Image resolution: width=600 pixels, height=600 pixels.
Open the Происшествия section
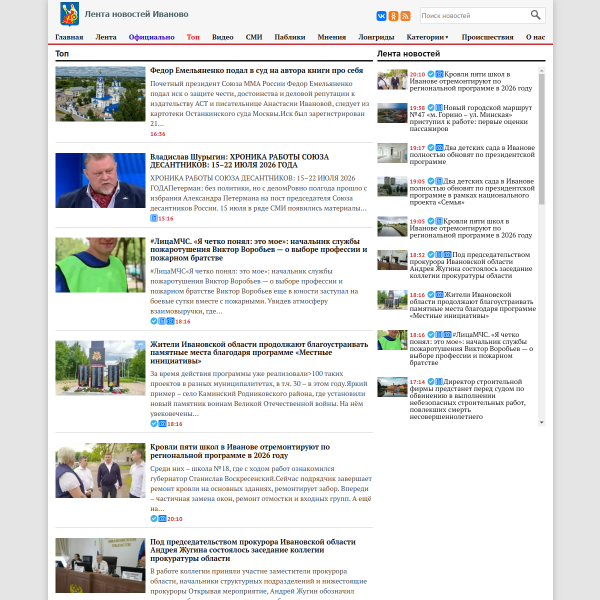(488, 37)
